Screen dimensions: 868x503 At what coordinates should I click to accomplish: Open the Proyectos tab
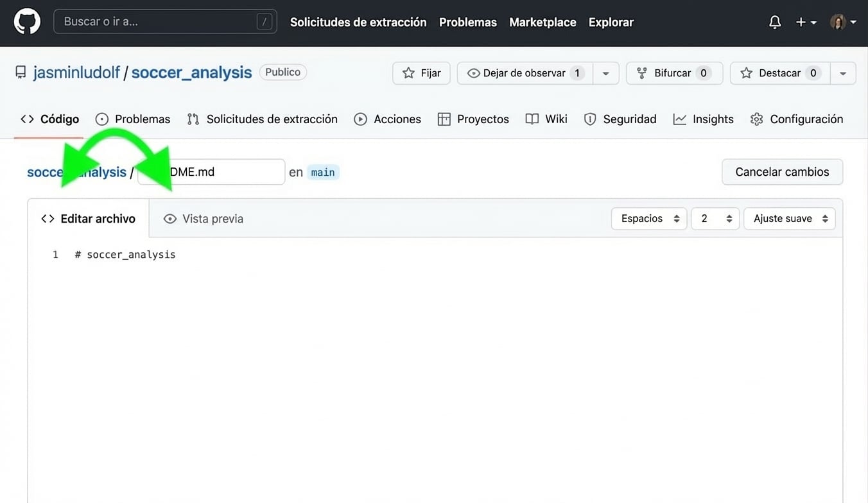point(473,119)
